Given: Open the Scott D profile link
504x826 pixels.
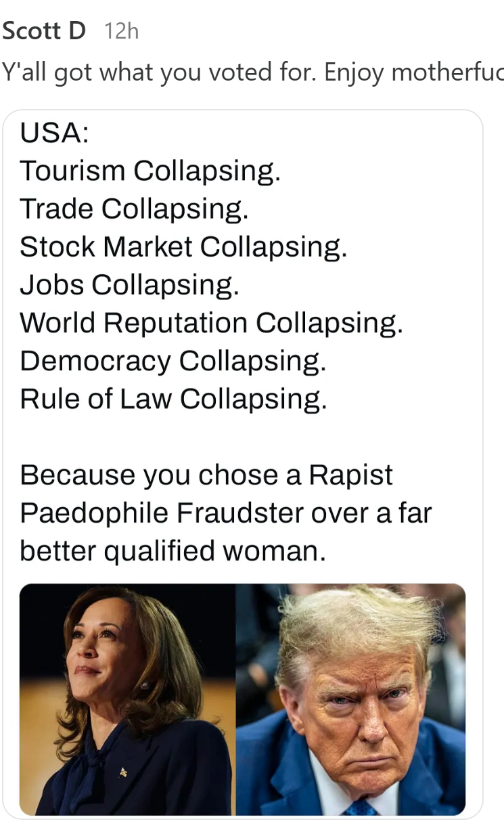Looking at the screenshot, I should pos(44,31).
